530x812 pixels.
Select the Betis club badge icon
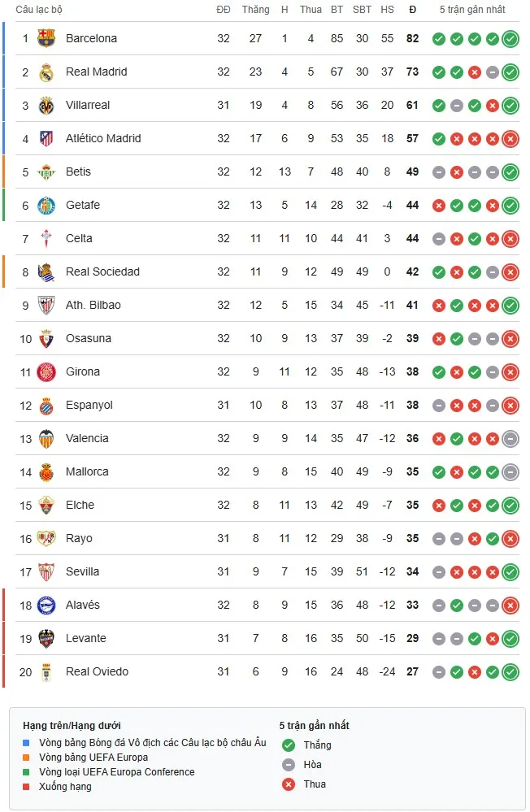click(x=46, y=172)
